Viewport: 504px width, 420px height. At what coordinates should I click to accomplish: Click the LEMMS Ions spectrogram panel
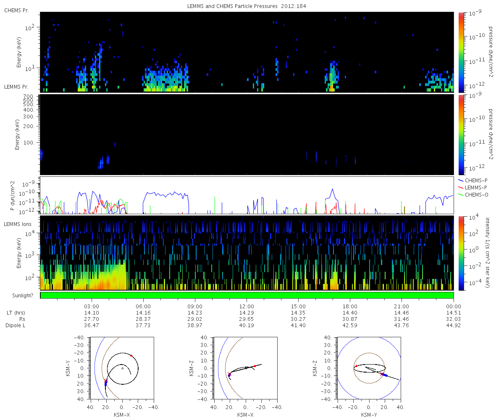[247, 253]
